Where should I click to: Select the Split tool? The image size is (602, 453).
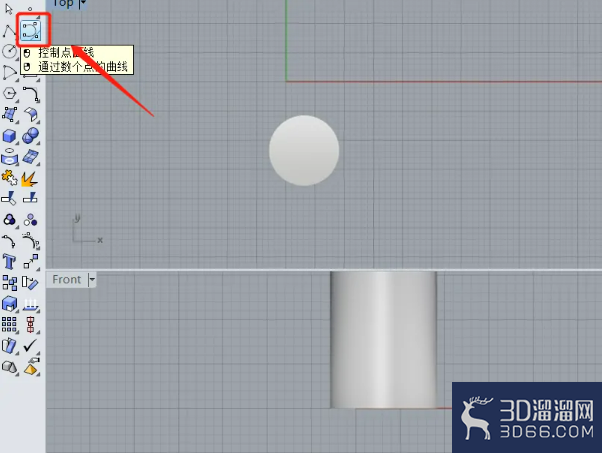pyautogui.click(x=30, y=198)
